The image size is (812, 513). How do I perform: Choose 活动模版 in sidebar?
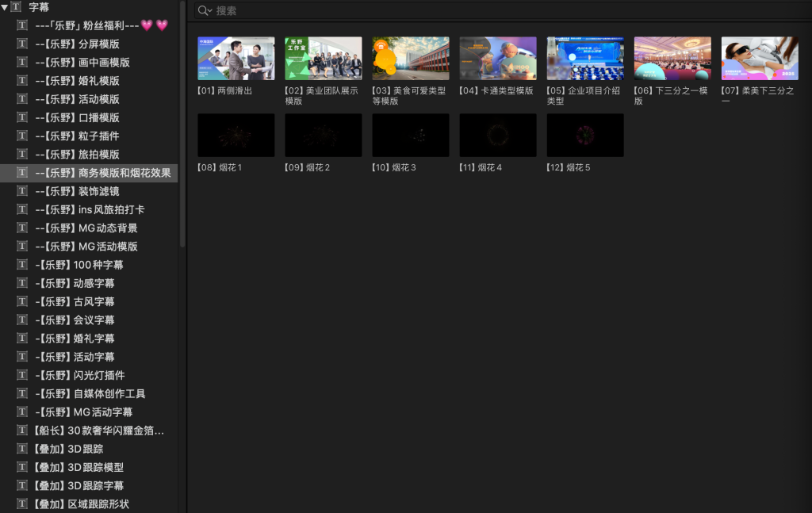[x=89, y=99]
